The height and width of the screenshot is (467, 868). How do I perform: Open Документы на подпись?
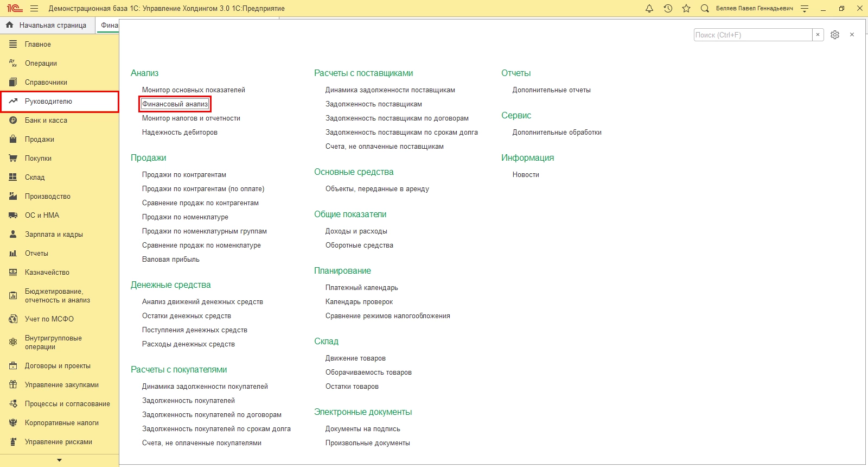[x=363, y=428]
